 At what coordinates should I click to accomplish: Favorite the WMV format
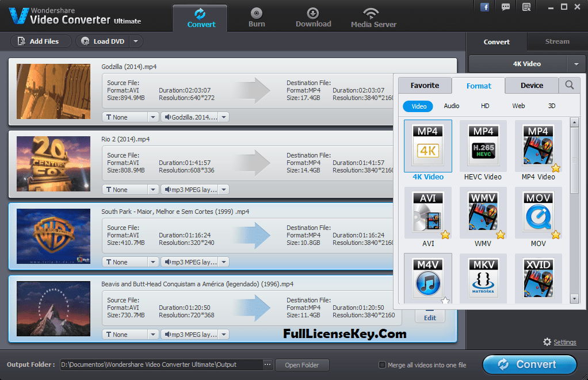tap(500, 235)
